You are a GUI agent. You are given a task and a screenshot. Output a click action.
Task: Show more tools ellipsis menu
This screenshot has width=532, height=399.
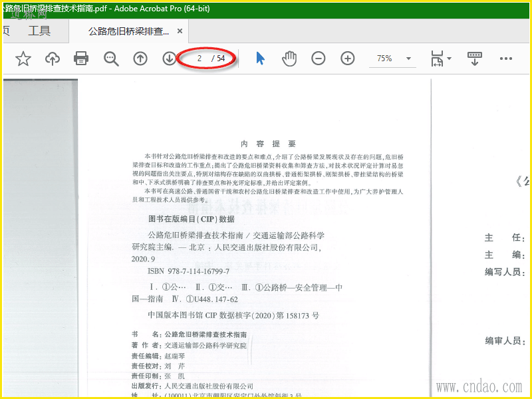click(505, 59)
